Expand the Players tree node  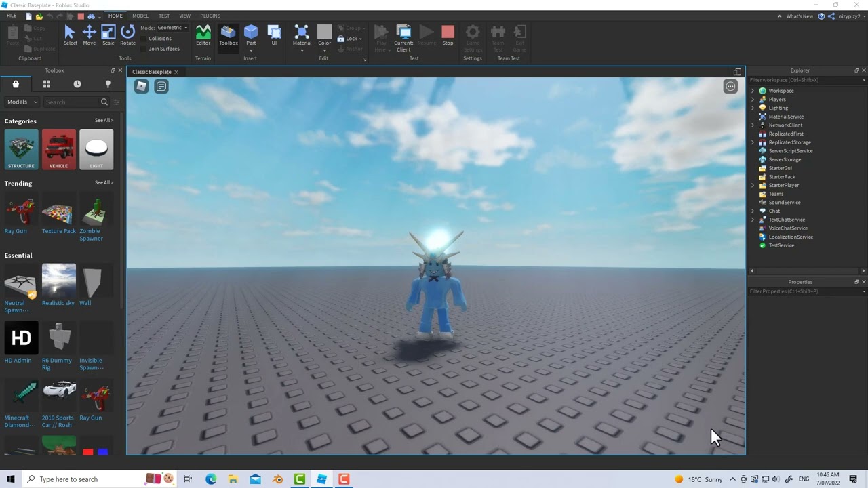click(x=753, y=100)
